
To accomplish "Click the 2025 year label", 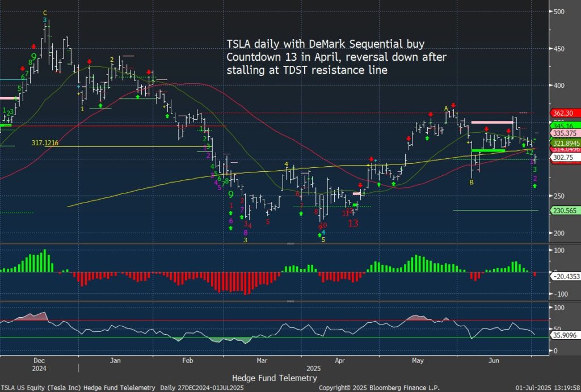I will tap(313, 369).
